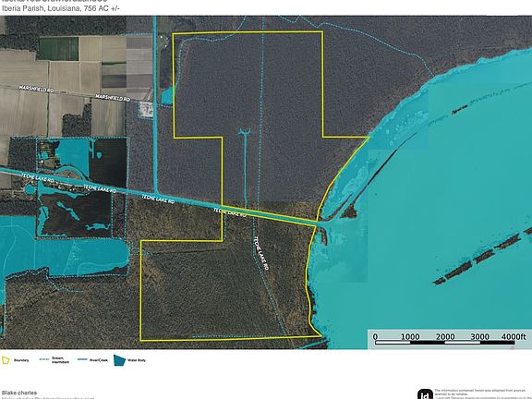Click the black-and-white scale bar graphic
532x399 pixels.
445,343
